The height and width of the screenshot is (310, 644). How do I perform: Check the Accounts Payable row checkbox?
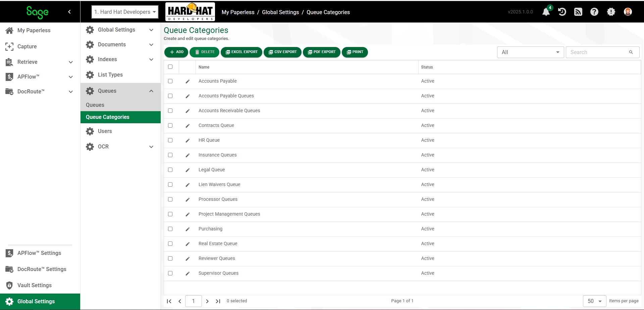[x=170, y=81]
